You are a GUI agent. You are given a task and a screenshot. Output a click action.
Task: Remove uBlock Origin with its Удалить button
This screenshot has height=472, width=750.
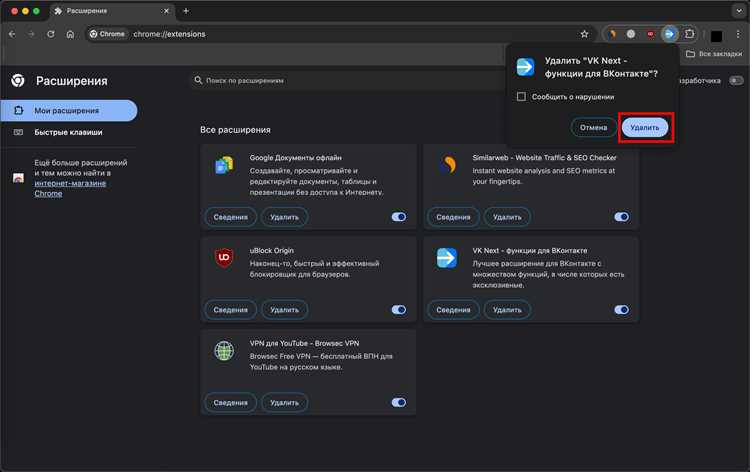click(284, 310)
